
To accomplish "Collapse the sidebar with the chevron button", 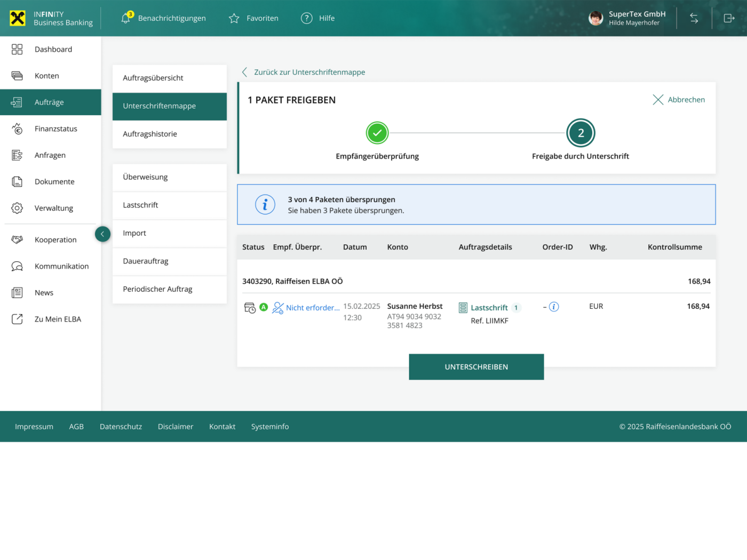I will [102, 234].
